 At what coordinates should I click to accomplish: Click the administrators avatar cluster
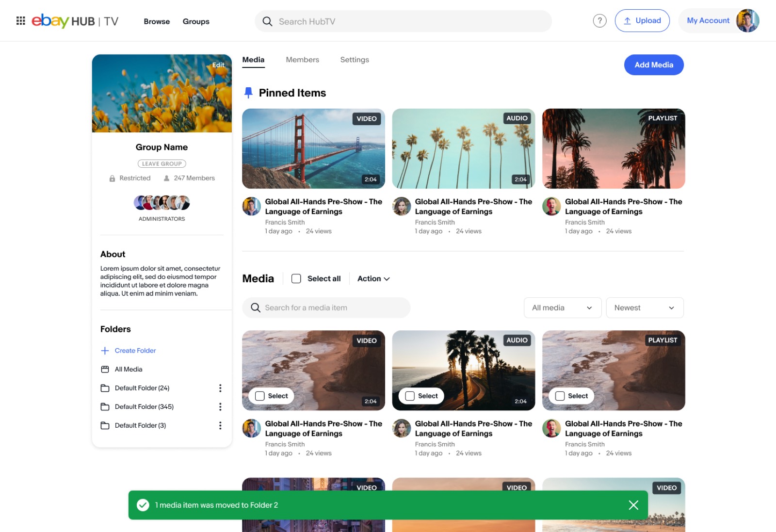tap(162, 203)
